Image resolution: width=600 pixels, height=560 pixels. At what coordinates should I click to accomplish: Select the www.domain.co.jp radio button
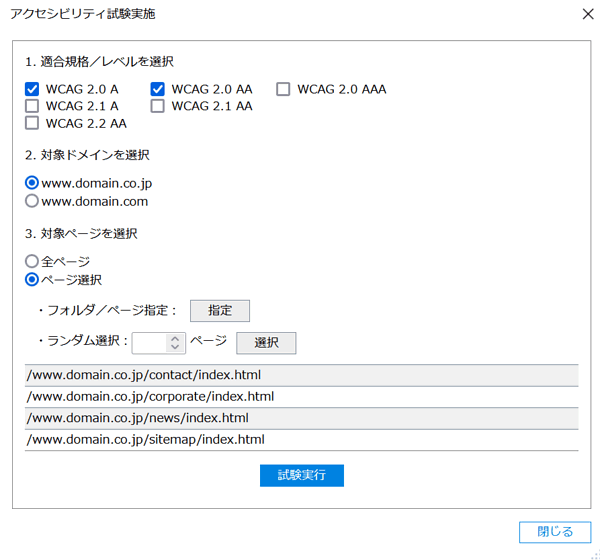pyautogui.click(x=32, y=183)
